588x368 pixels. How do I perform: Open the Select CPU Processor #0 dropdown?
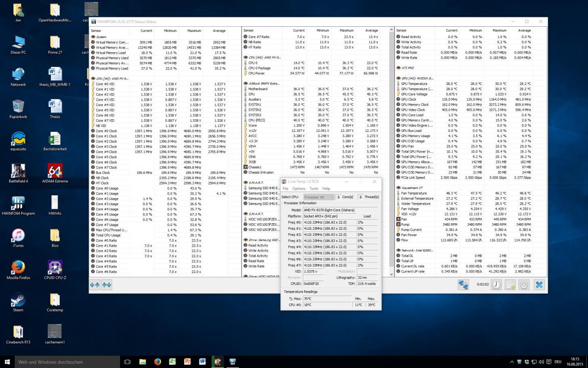tap(319, 197)
